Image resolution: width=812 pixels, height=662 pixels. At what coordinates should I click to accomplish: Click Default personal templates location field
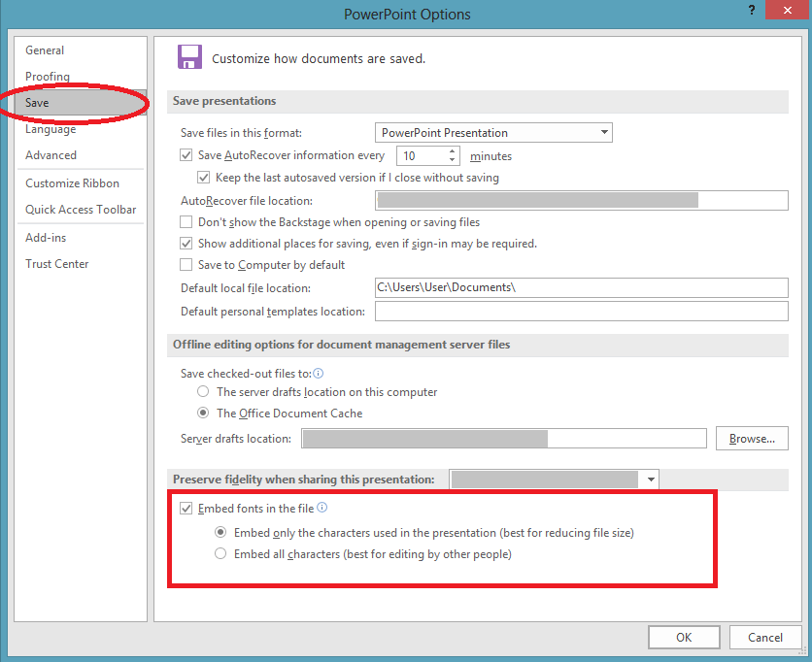(581, 312)
